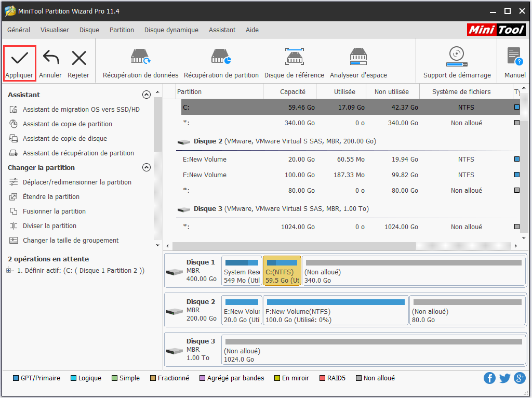Select System Reserved block on Disque 1
532x398 pixels.
coord(242,271)
